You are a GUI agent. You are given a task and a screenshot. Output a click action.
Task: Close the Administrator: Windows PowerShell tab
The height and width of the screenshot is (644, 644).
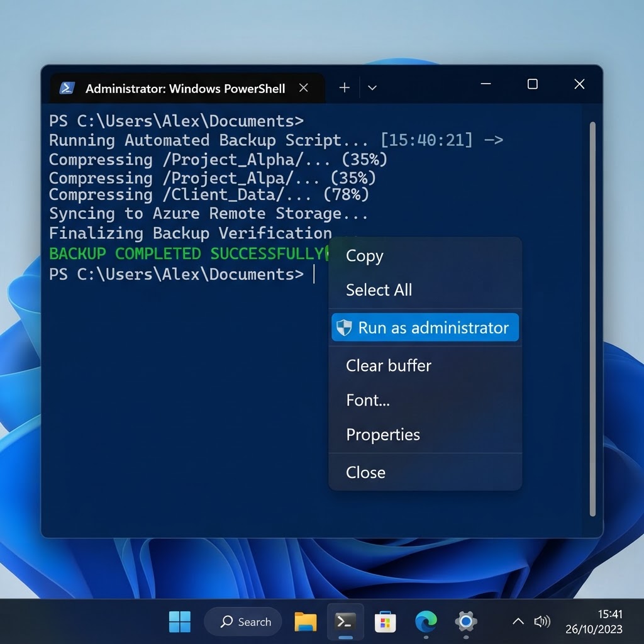(x=304, y=88)
